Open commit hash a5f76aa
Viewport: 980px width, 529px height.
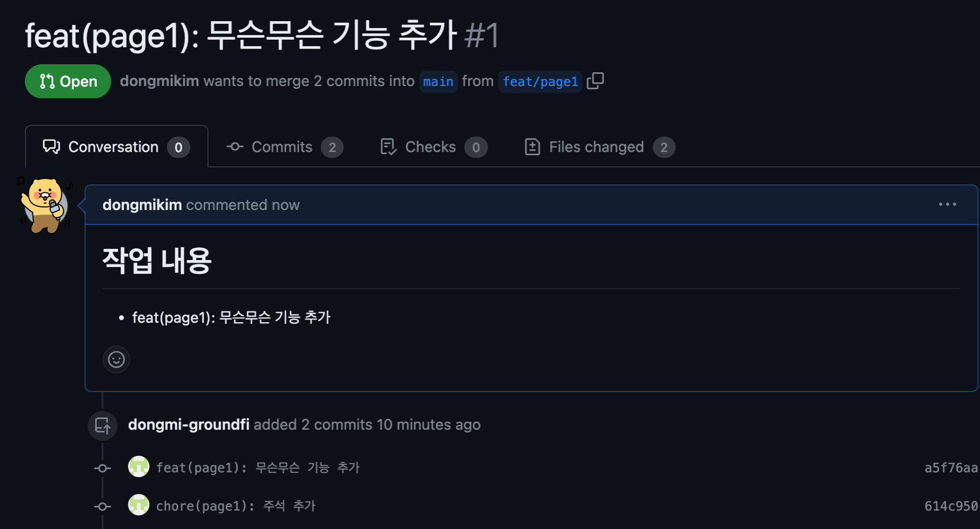click(950, 468)
